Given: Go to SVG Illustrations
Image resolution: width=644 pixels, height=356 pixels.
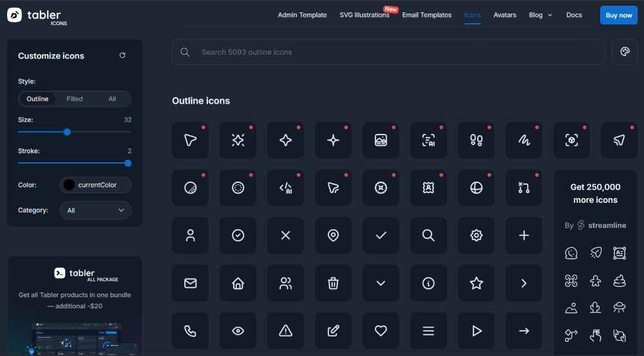Looking at the screenshot, I should [365, 15].
